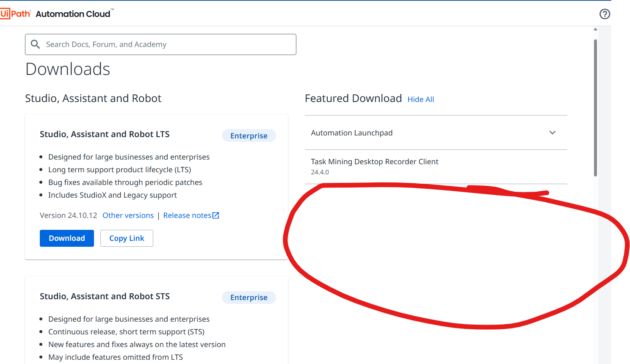
Task: Expand the Automation Launchpad chevron
Action: 552,132
